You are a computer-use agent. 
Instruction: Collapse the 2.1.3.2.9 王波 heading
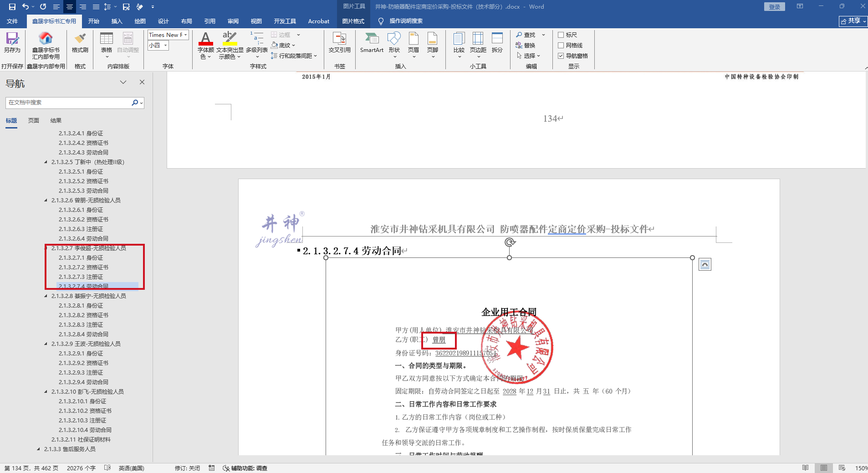click(x=46, y=344)
